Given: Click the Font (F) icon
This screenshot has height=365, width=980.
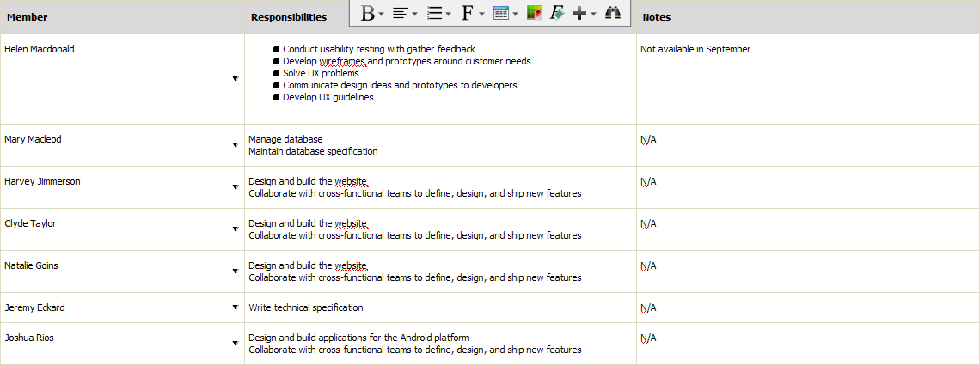Looking at the screenshot, I should click(468, 13).
